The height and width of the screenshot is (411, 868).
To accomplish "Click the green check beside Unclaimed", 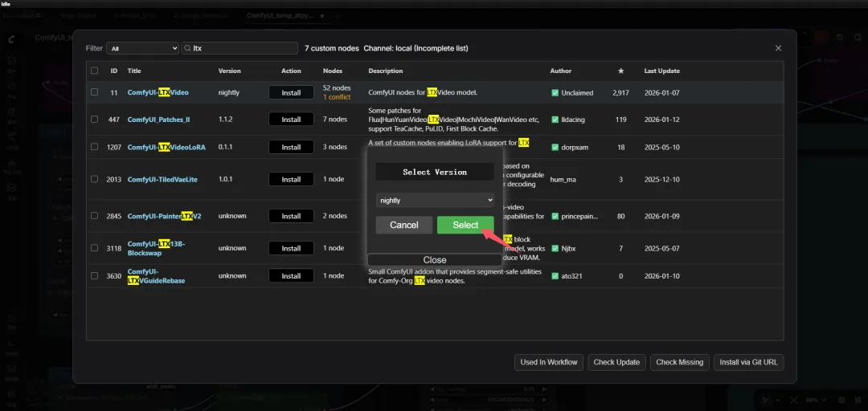I will pyautogui.click(x=555, y=93).
